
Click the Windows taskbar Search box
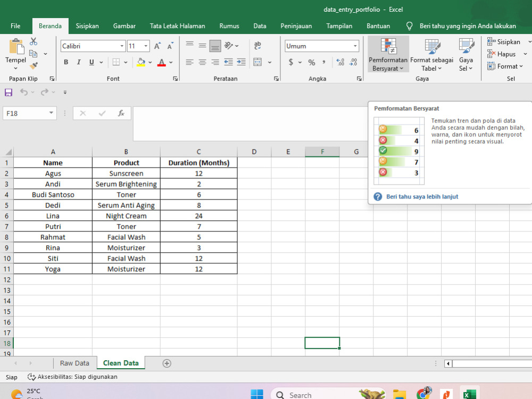(x=328, y=394)
